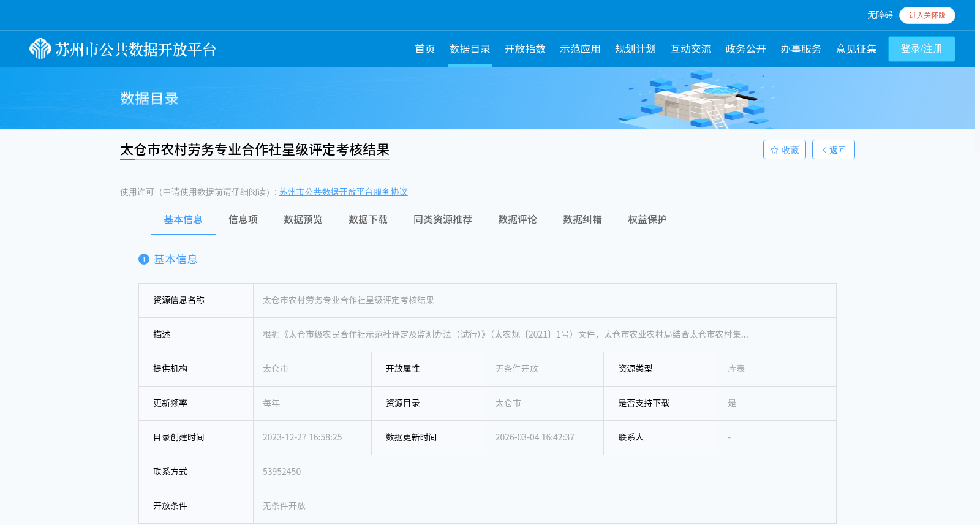980x525 pixels.
Task: Click the 无条件开放 value beside 开放条件
Action: click(284, 506)
